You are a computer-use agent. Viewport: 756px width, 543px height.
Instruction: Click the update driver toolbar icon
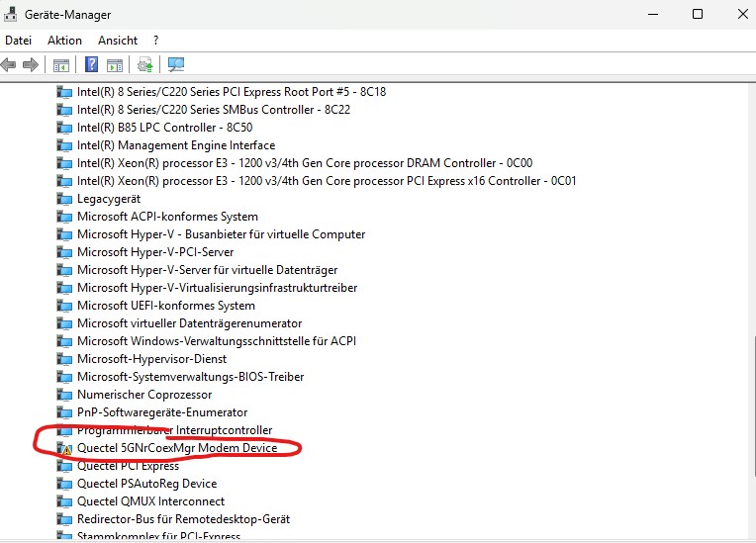[145, 64]
